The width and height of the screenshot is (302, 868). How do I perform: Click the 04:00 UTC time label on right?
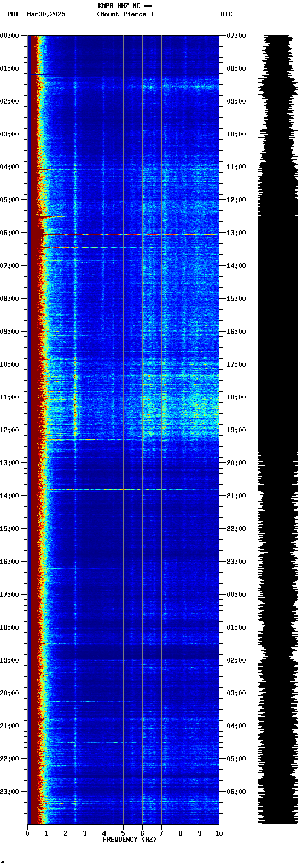point(236,726)
